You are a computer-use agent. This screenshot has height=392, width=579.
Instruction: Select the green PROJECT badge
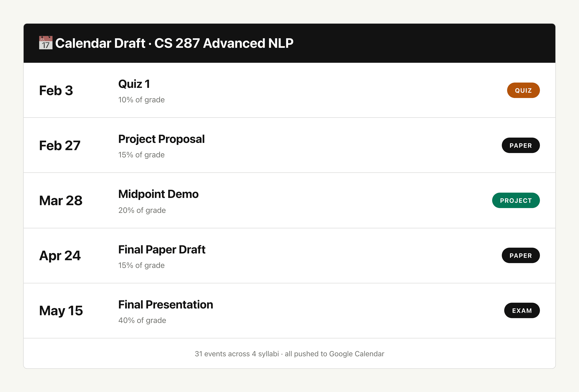coord(516,200)
